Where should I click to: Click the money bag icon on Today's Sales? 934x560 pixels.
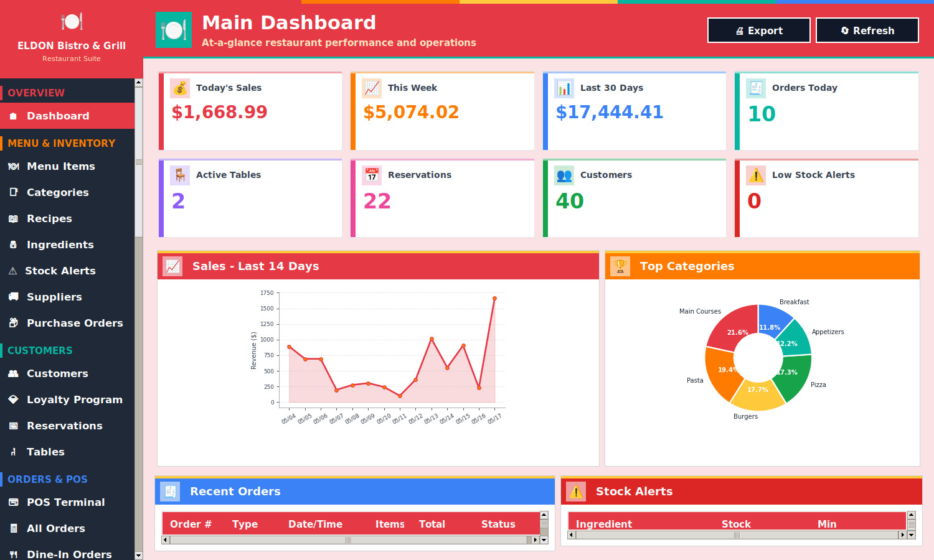coord(180,88)
